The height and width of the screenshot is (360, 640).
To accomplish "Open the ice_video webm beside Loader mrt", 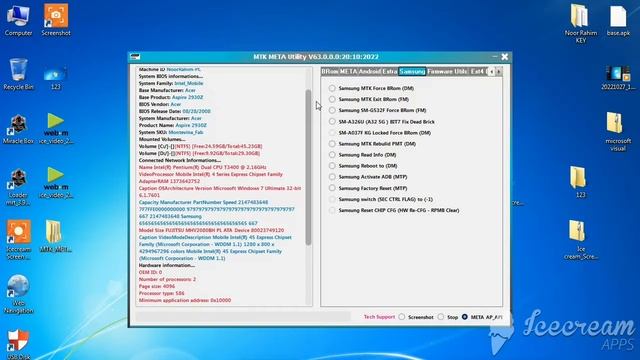I will [56, 183].
